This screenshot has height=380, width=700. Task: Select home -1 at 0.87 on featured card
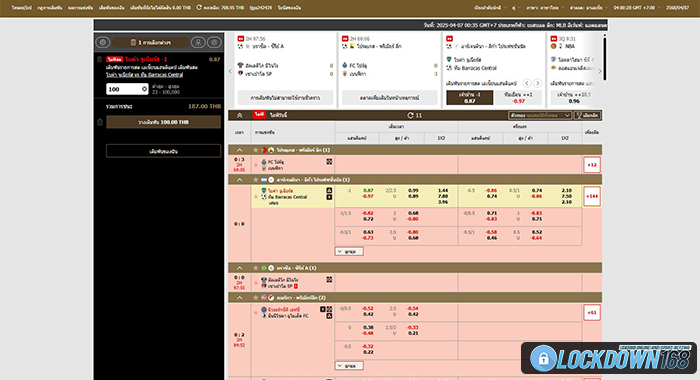(470, 97)
